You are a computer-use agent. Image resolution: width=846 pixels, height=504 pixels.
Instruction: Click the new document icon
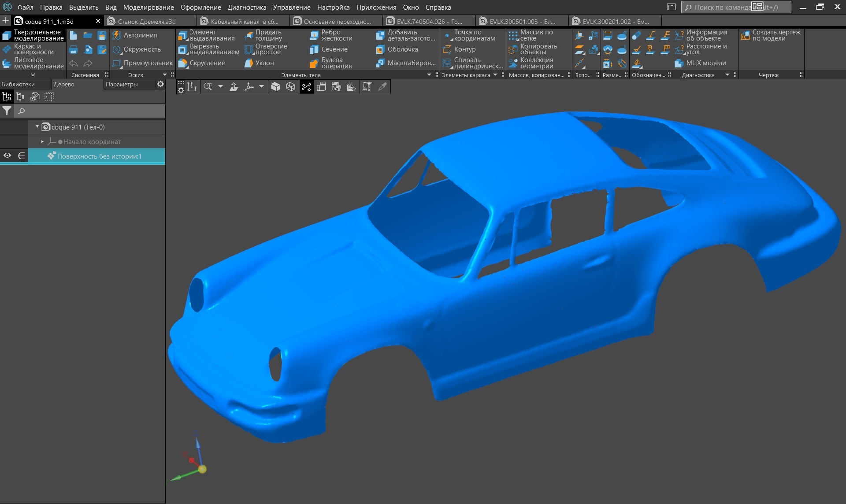pos(74,35)
